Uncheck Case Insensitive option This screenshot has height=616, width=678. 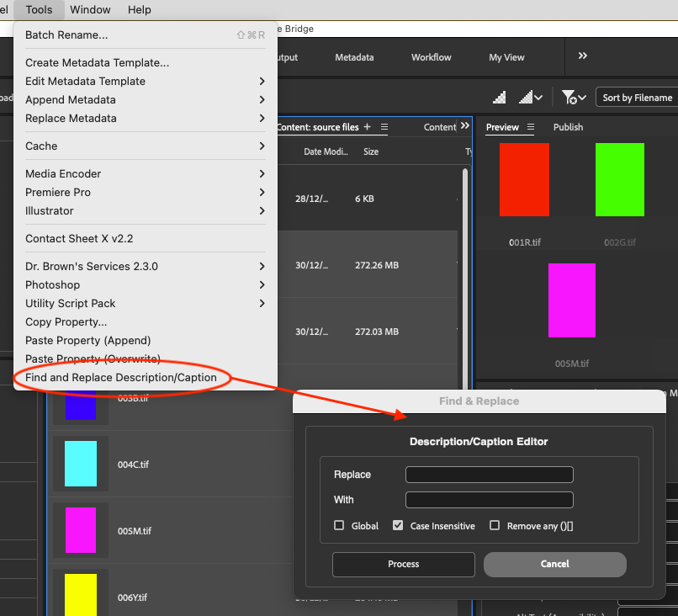click(397, 525)
